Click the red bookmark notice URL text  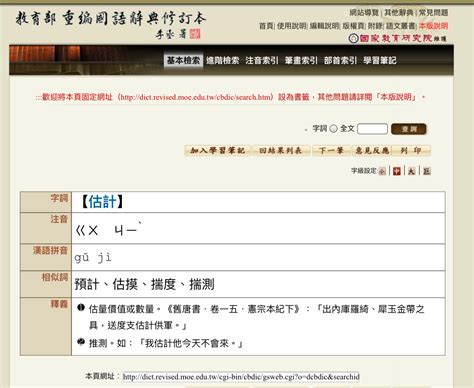point(196,97)
